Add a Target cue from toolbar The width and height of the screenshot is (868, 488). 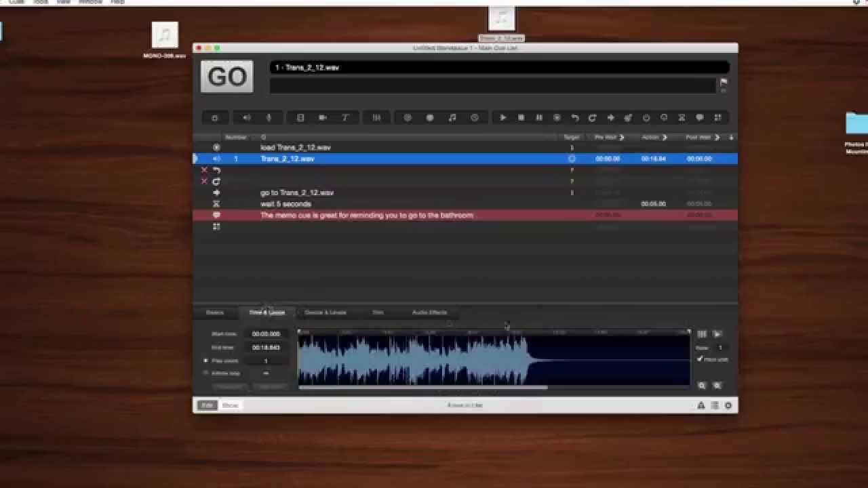(x=628, y=118)
